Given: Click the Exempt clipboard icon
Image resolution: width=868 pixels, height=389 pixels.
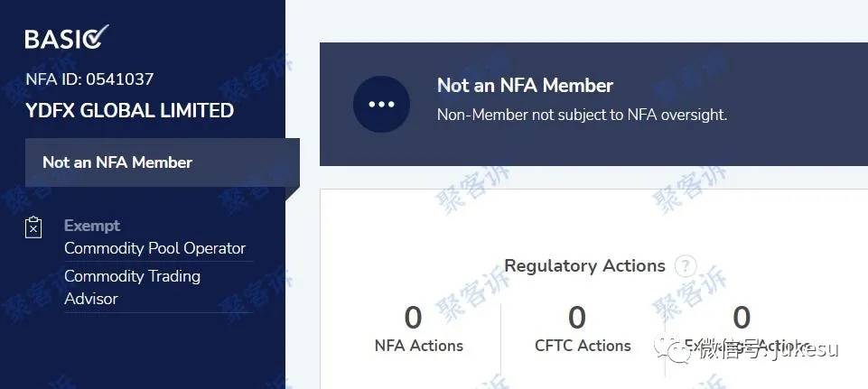Looking at the screenshot, I should [x=33, y=227].
